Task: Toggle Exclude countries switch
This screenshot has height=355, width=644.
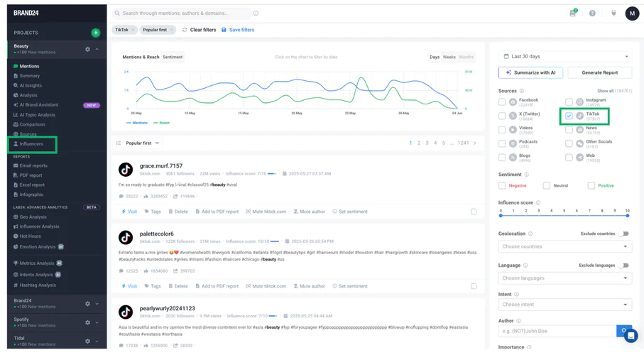Action: tap(624, 234)
